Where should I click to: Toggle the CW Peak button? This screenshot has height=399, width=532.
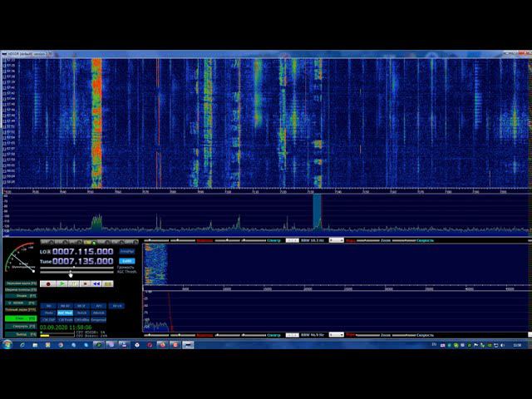pyautogui.click(x=65, y=319)
